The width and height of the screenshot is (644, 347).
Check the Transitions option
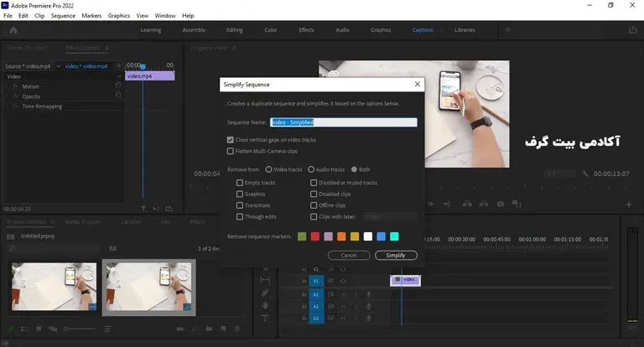click(240, 205)
